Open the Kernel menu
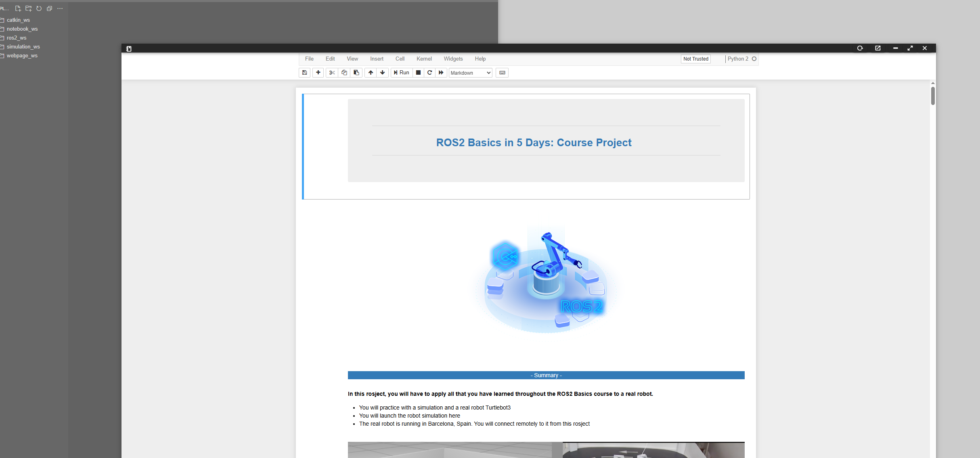Image resolution: width=980 pixels, height=458 pixels. (x=424, y=59)
